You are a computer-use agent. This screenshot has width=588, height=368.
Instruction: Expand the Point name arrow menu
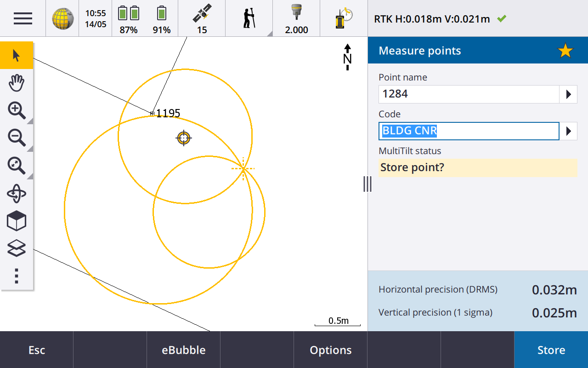tap(568, 94)
